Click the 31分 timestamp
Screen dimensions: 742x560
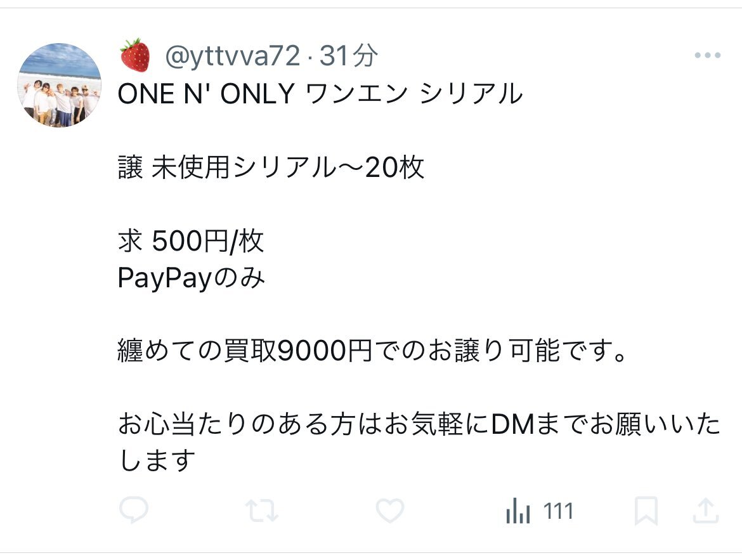click(x=349, y=56)
